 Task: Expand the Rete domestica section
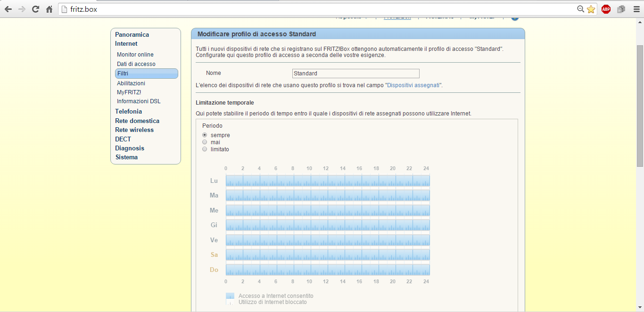coord(137,121)
